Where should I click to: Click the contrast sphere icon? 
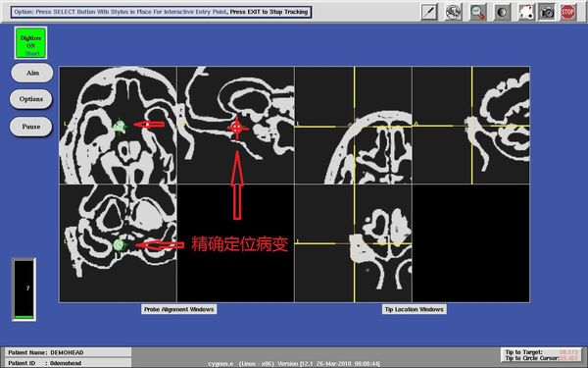502,12
